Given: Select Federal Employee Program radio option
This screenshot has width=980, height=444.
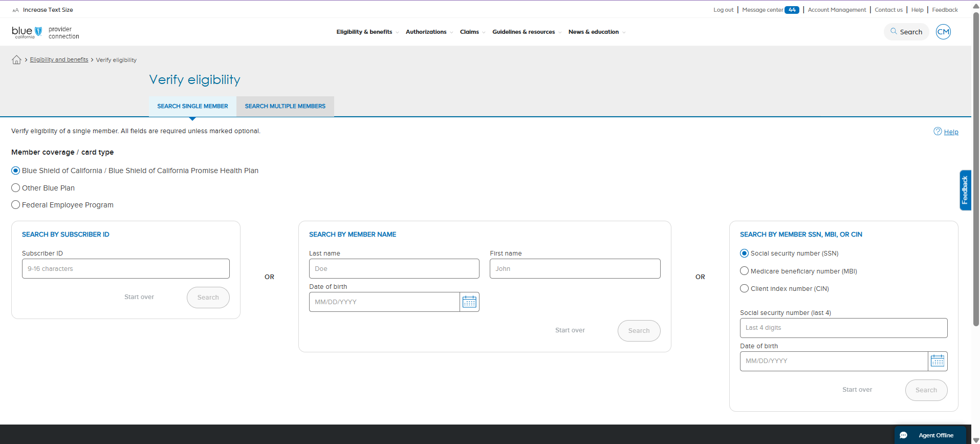Looking at the screenshot, I should tap(16, 205).
